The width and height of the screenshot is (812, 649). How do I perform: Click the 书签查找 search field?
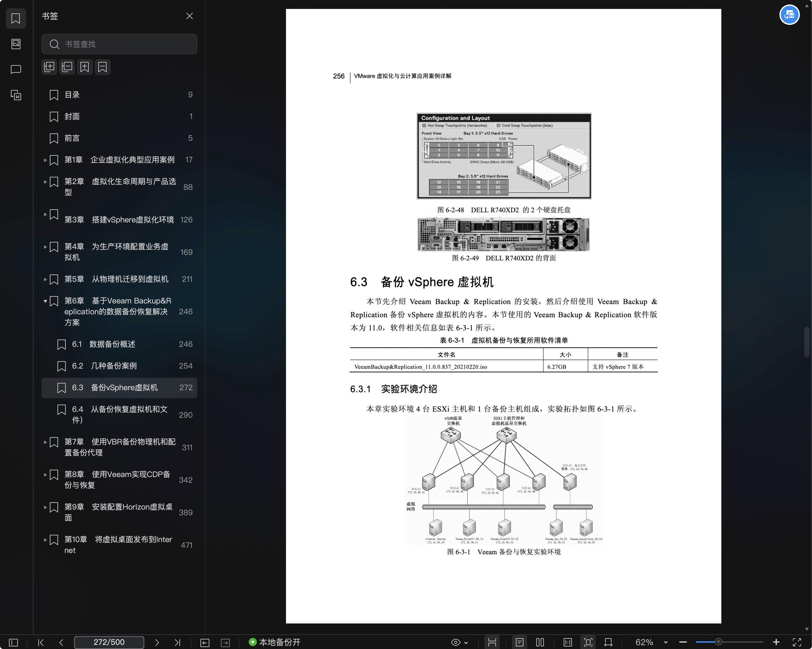[119, 44]
